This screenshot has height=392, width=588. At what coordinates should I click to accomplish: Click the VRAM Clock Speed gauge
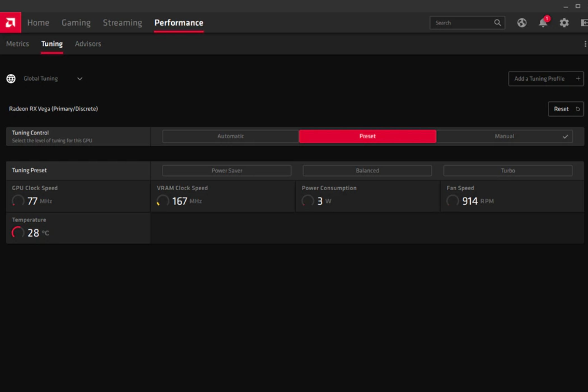click(163, 201)
